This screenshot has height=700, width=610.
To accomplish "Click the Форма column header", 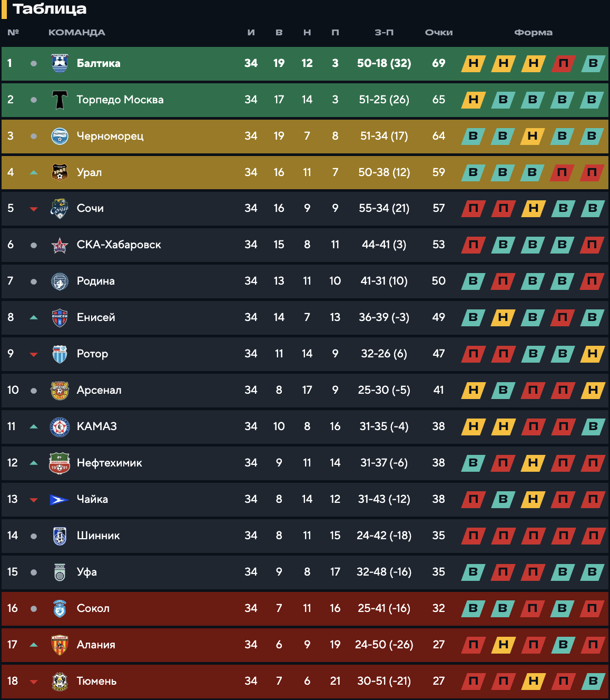I will [x=533, y=33].
